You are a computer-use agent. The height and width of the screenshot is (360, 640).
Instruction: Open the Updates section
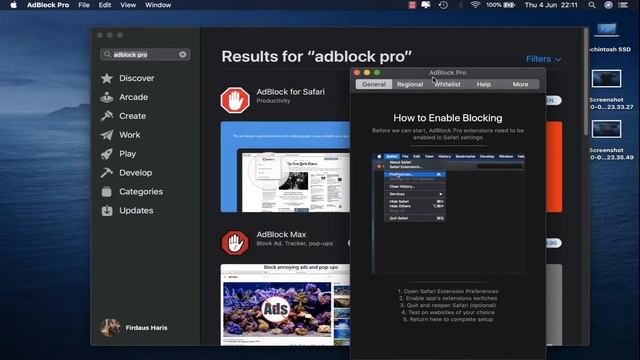point(127,211)
